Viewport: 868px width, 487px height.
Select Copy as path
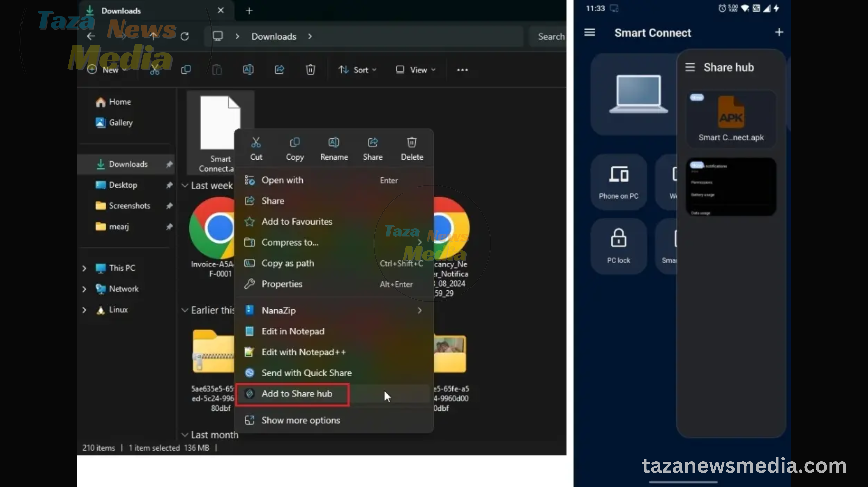[334, 263]
